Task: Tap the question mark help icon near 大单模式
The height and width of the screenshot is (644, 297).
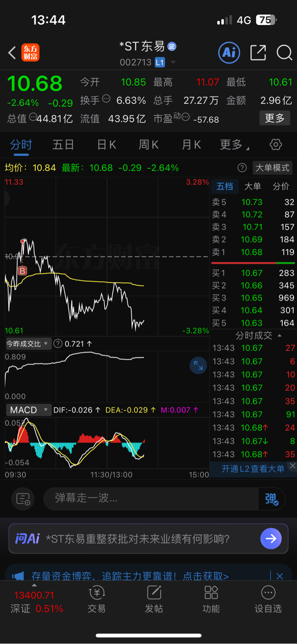Action: point(242,168)
